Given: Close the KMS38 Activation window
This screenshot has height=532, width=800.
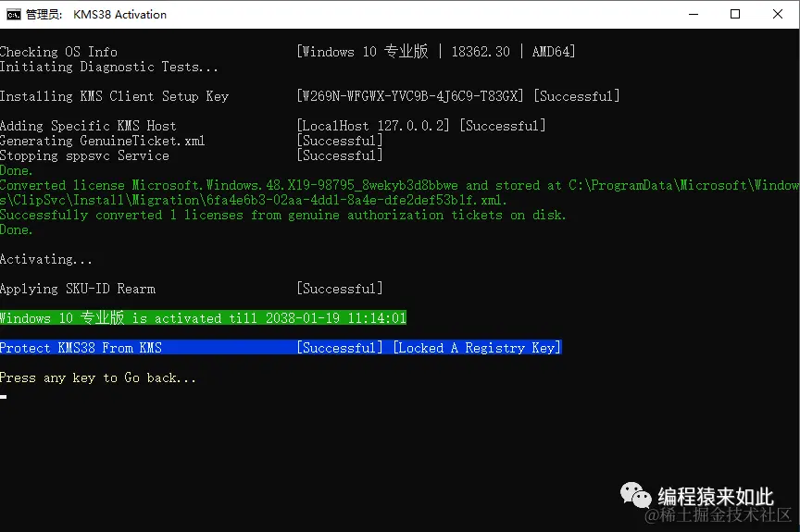Looking at the screenshot, I should point(778,14).
